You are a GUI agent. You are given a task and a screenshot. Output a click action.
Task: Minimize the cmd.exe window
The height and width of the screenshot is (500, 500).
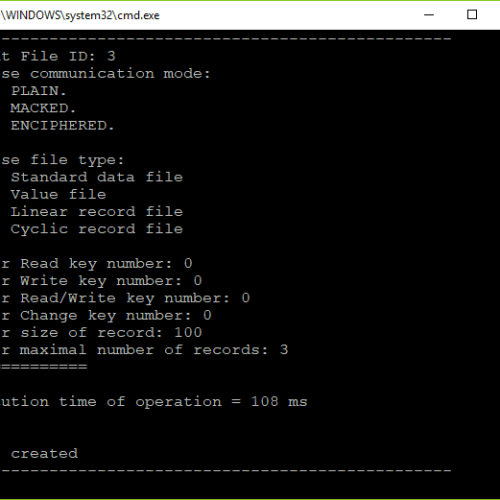(x=429, y=15)
